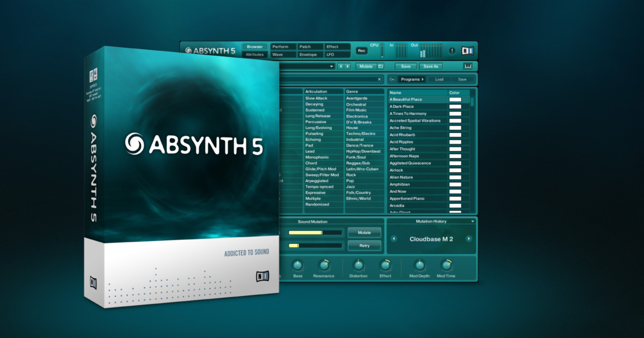644x338 pixels.
Task: Select preset Accreted Spatial Vibrations
Action: point(418,121)
